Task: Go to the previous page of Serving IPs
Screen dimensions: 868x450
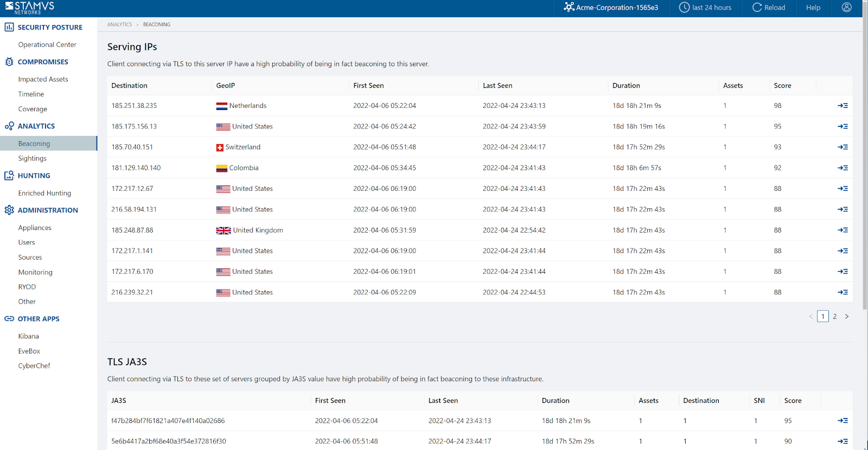Action: (811, 317)
